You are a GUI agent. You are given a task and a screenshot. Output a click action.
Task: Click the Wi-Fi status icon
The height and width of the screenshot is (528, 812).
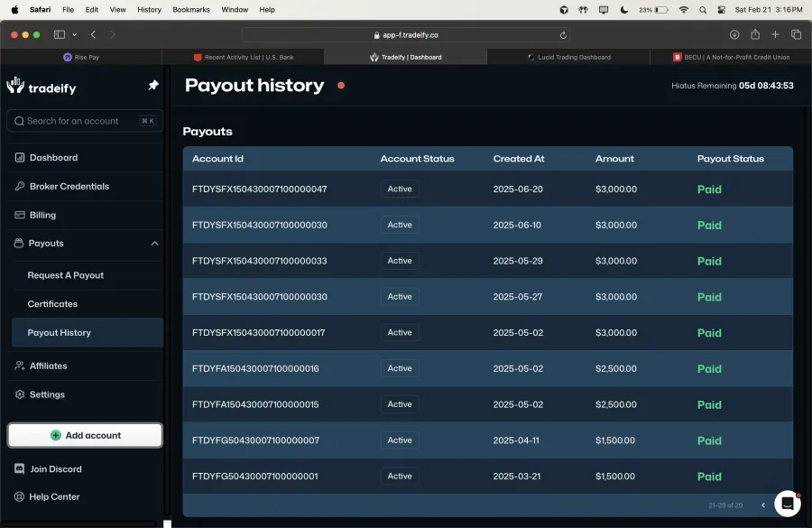click(x=684, y=10)
